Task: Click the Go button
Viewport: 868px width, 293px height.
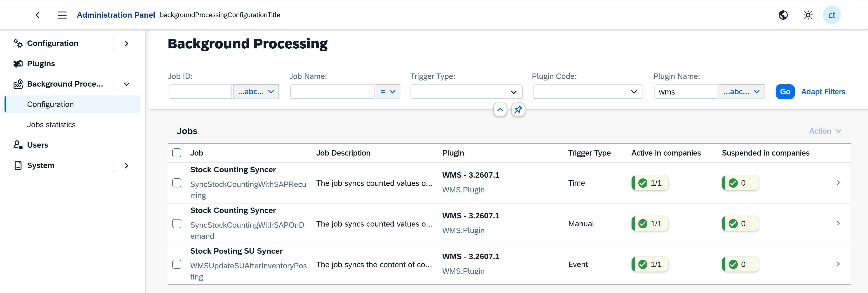Action: [785, 92]
